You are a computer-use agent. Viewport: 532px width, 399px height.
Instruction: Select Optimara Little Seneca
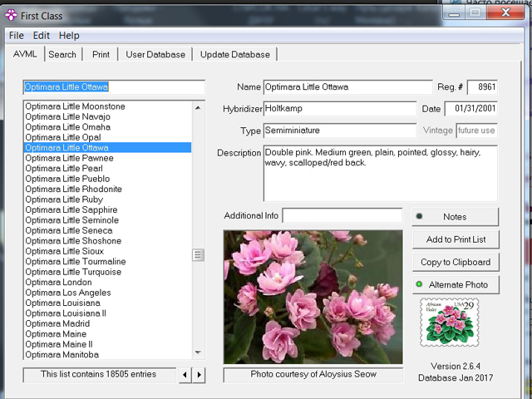pyautogui.click(x=108, y=230)
